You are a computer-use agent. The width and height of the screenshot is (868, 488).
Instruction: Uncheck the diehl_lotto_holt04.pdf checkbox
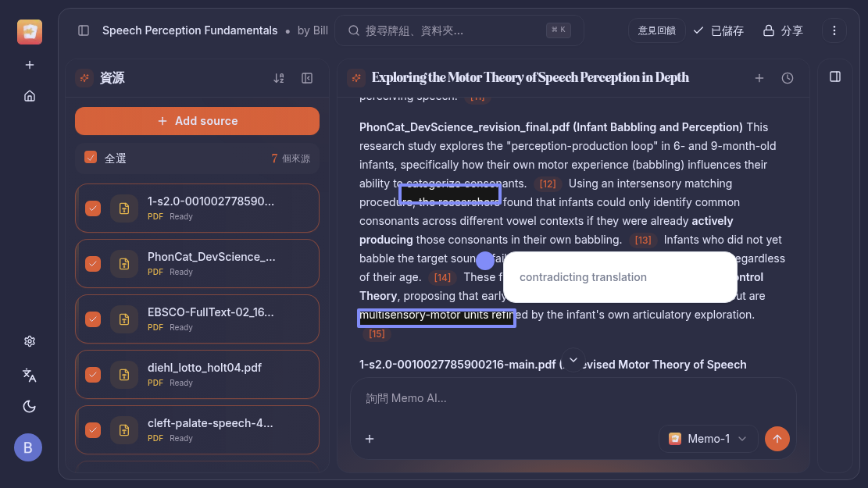[93, 375]
